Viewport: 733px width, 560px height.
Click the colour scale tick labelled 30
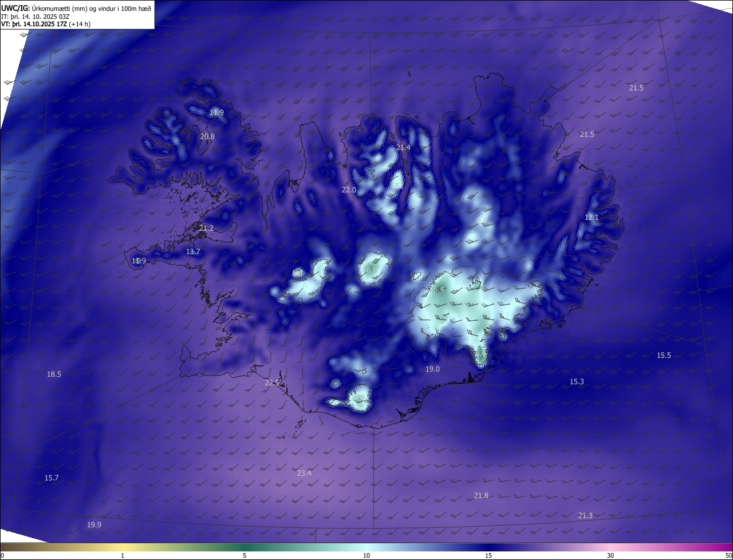click(610, 555)
